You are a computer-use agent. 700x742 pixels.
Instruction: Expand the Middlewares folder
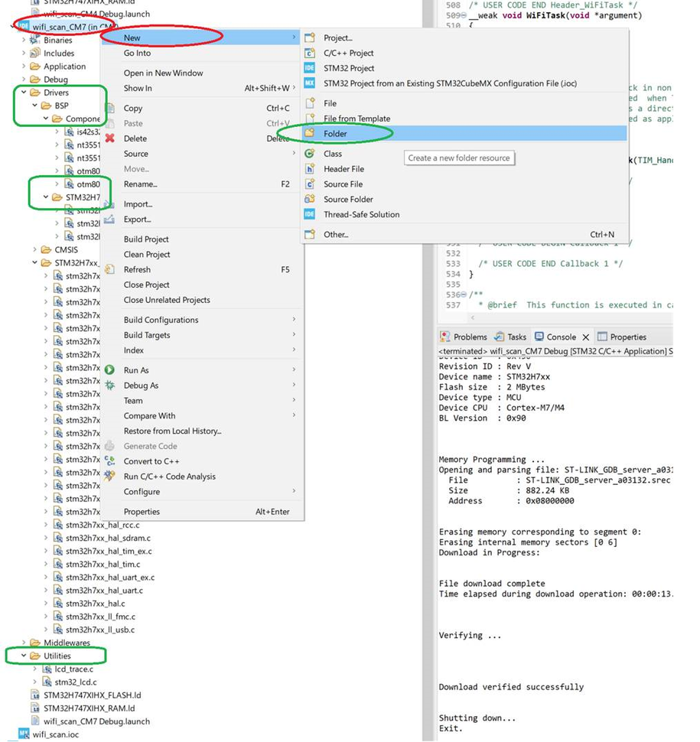coord(24,643)
